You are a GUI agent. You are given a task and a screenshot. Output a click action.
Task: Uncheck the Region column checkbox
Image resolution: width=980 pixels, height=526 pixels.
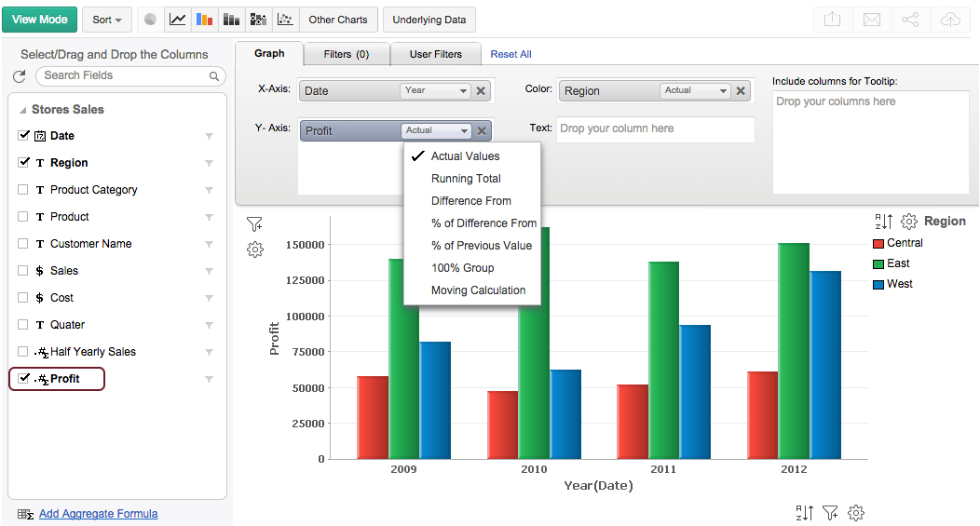click(23, 162)
